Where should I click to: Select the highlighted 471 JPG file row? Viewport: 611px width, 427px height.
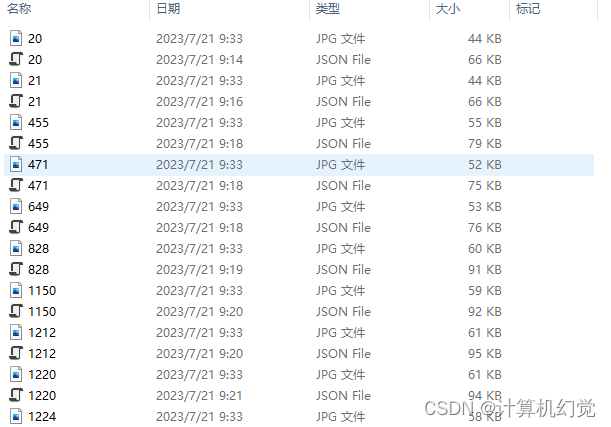[299, 165]
